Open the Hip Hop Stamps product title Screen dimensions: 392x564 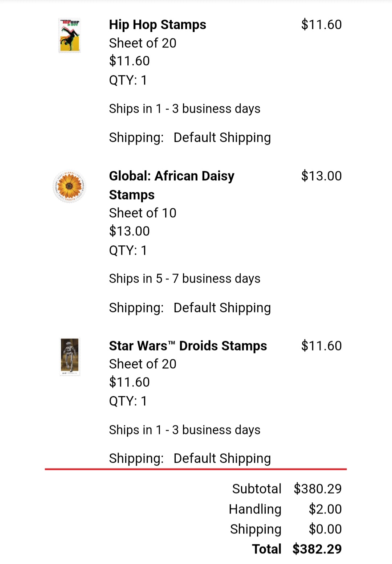[x=158, y=25]
